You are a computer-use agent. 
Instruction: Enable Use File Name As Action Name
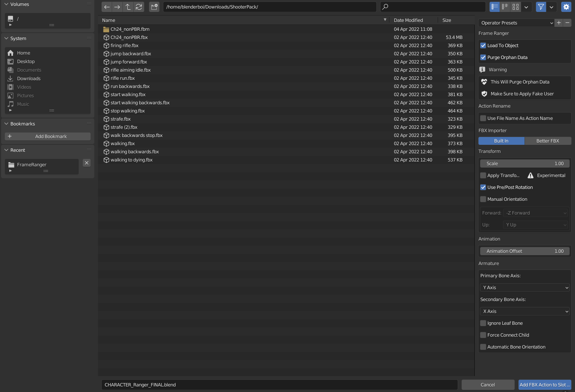(483, 118)
